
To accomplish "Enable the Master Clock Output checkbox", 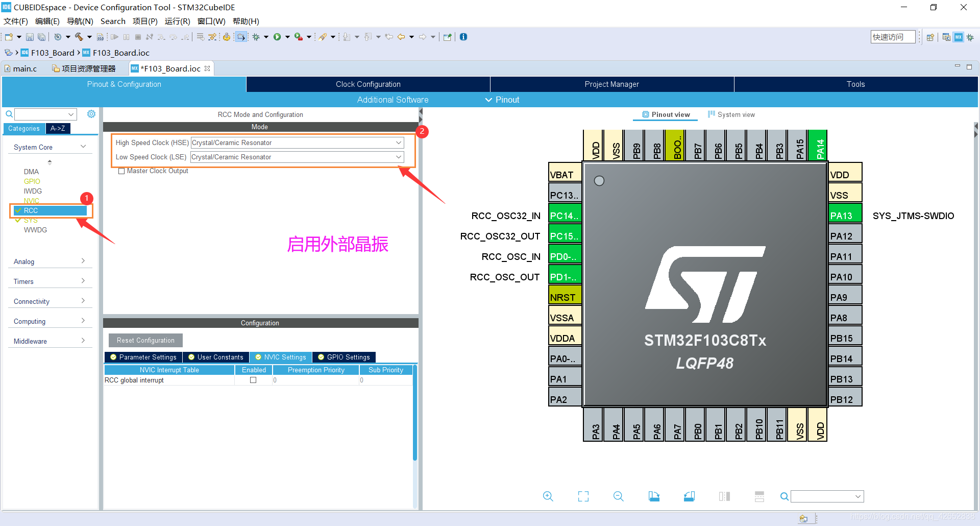I will [121, 171].
